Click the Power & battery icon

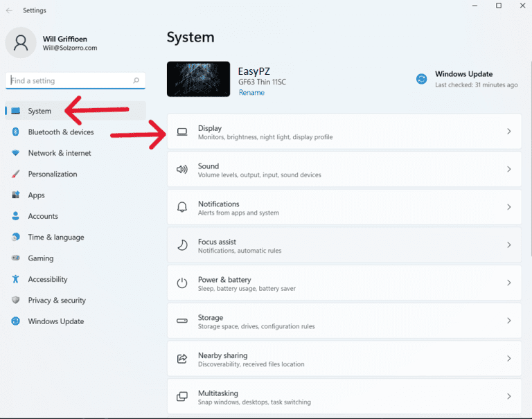coord(182,283)
